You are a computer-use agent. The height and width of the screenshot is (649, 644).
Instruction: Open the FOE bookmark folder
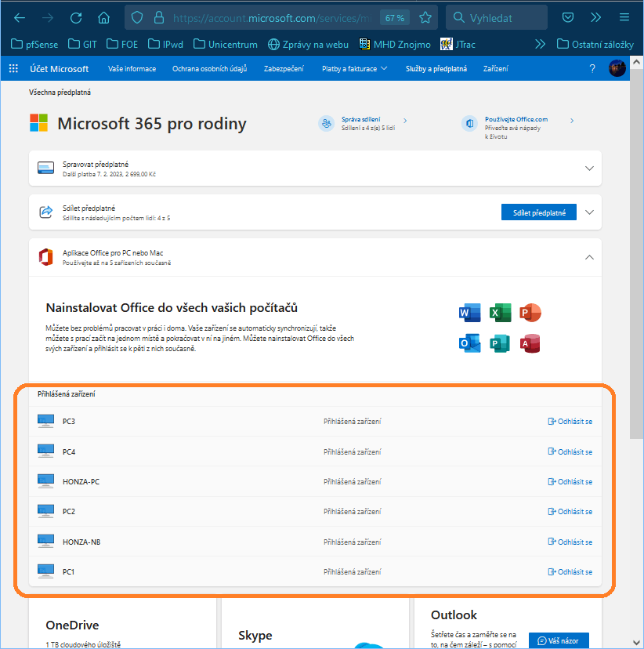122,45
